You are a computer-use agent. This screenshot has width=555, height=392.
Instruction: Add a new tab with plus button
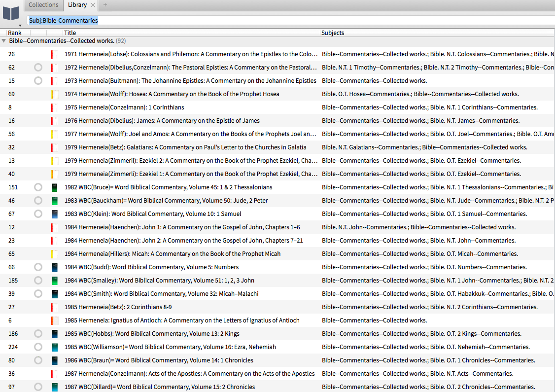105,5
